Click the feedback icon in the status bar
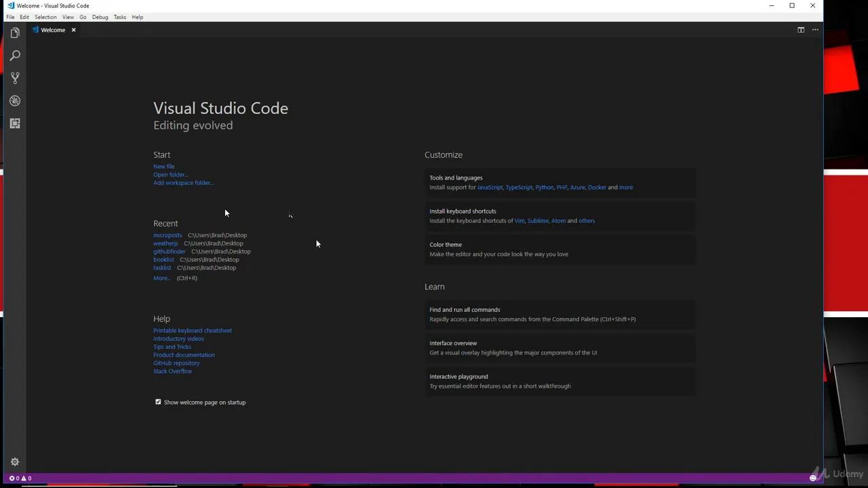Image resolution: width=868 pixels, height=488 pixels. pyautogui.click(x=812, y=478)
